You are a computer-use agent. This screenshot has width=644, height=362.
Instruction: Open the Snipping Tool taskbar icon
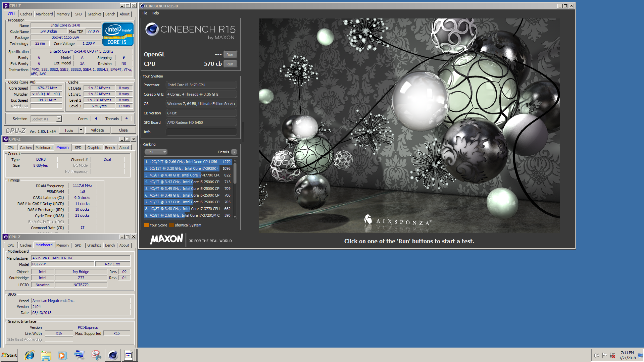[x=96, y=355]
